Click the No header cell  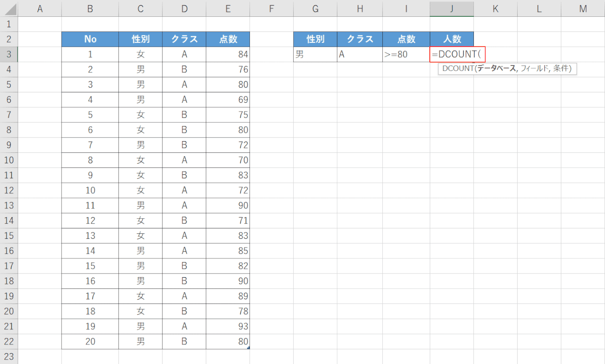click(90, 39)
